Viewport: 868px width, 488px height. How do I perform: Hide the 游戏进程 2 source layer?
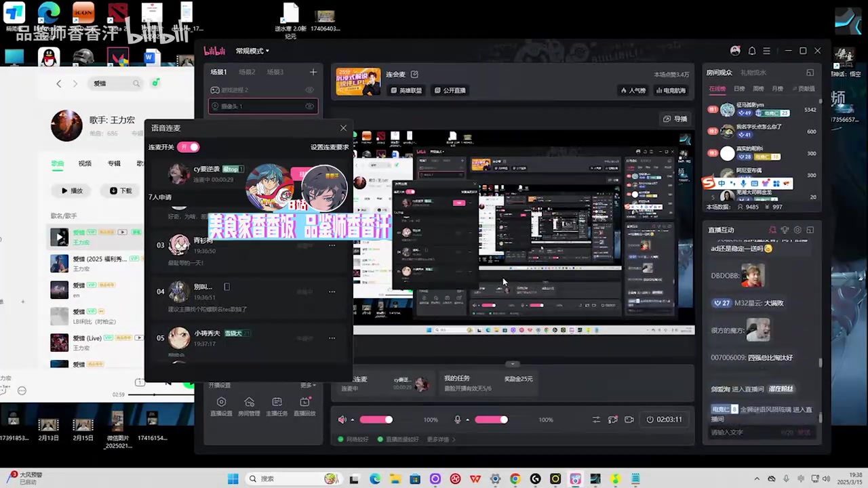click(310, 90)
